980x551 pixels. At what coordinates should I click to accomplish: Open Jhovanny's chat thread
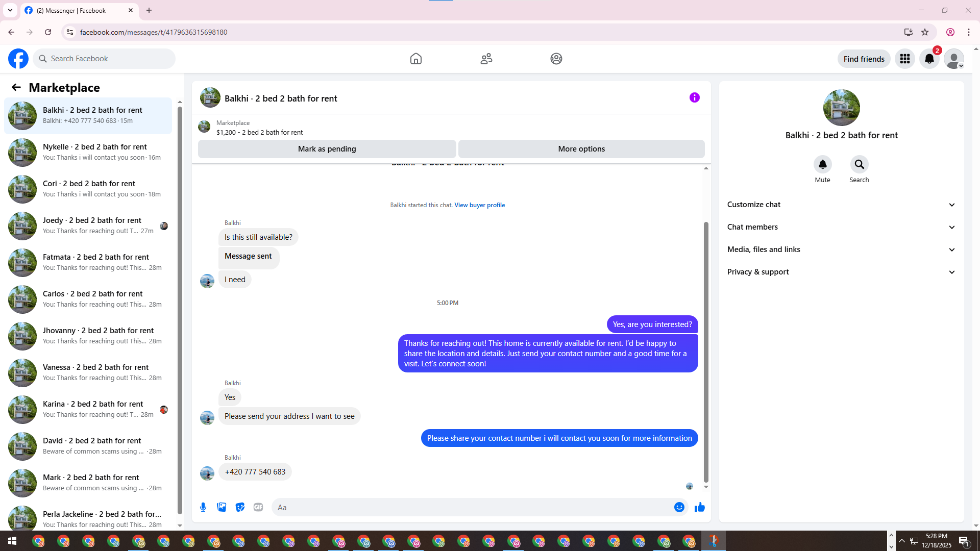pos(88,336)
